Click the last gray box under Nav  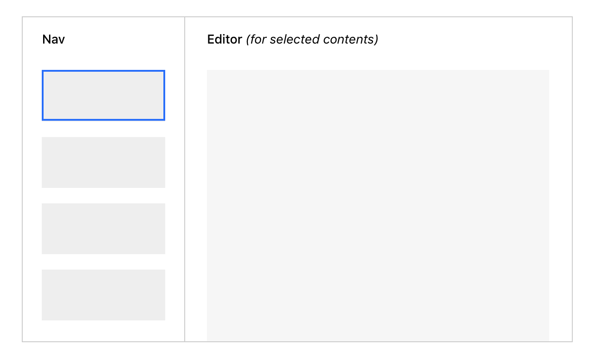(x=103, y=295)
